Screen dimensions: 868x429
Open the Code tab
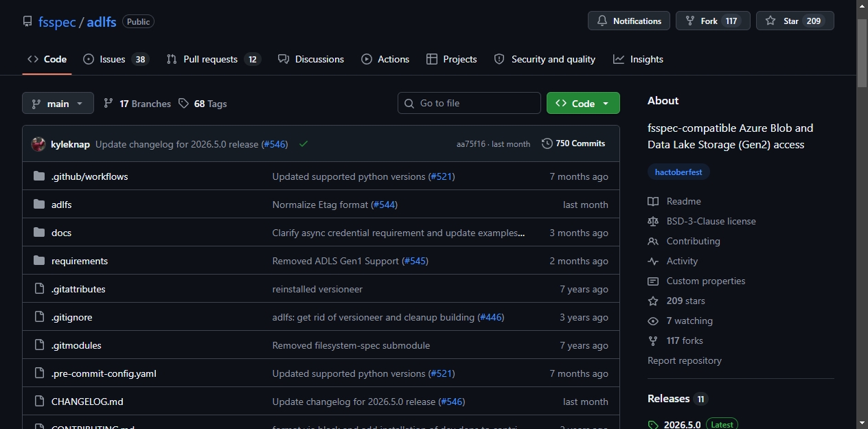click(x=47, y=59)
